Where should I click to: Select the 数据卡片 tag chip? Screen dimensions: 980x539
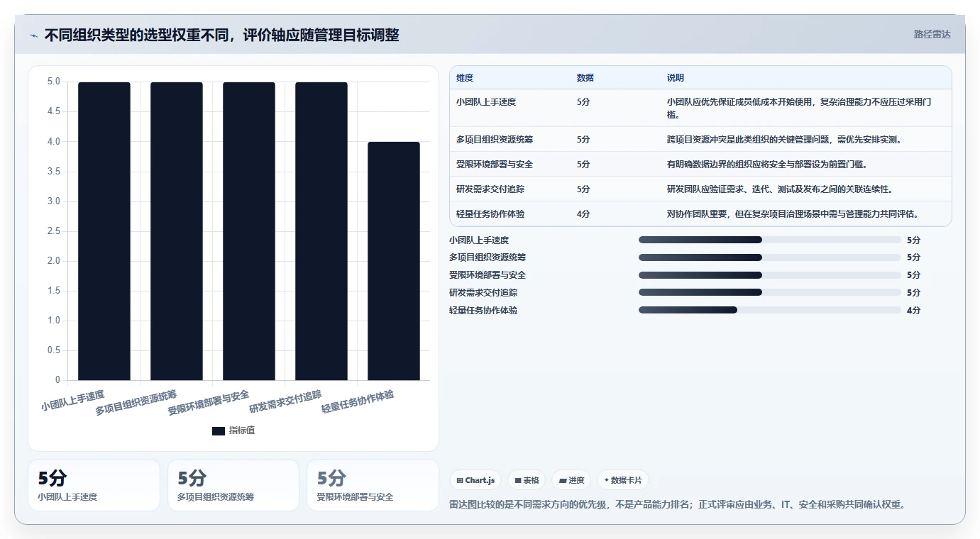pos(622,480)
